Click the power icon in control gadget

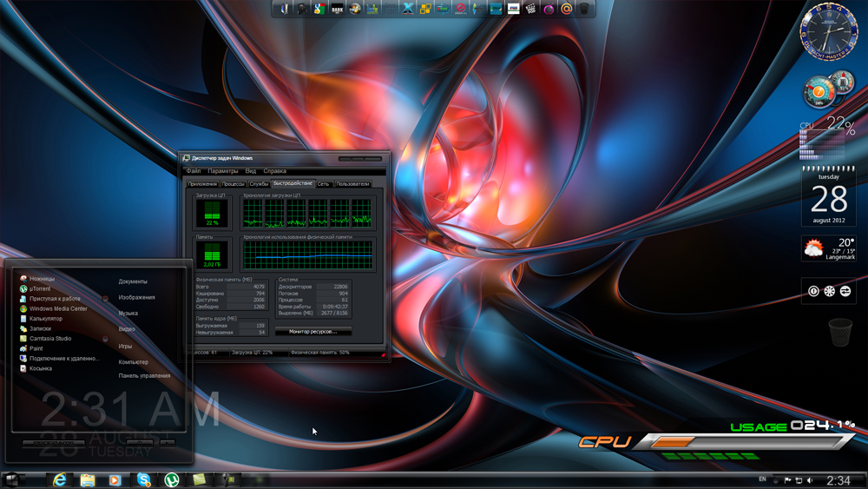click(x=813, y=291)
